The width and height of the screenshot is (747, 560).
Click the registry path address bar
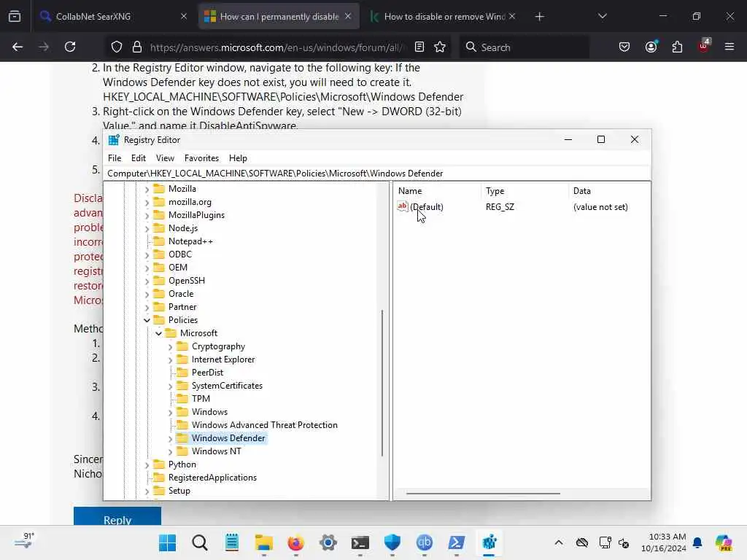point(377,174)
